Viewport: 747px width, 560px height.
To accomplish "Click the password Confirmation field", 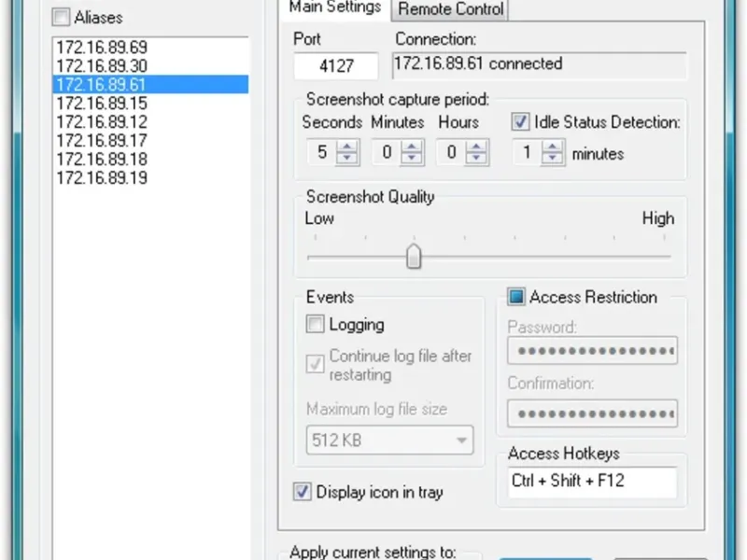I will [x=592, y=413].
